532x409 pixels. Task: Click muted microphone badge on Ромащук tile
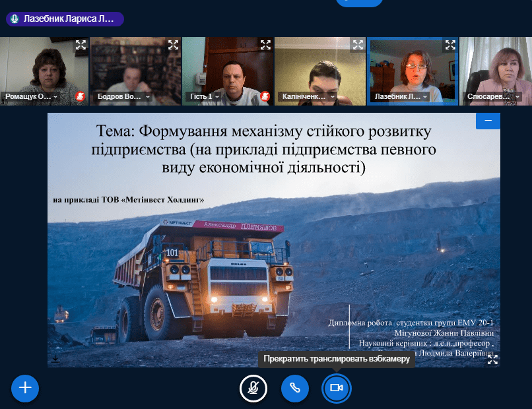[x=80, y=96]
